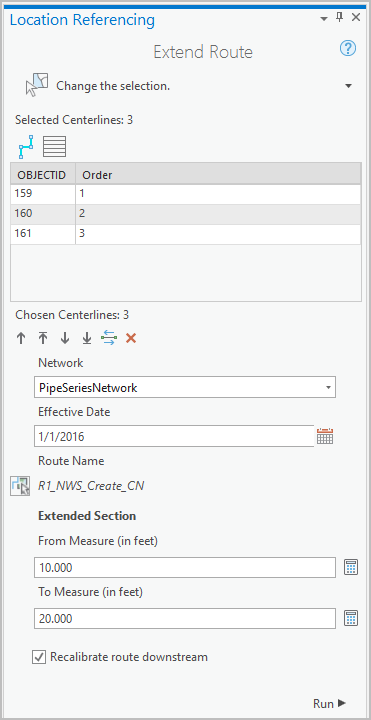Expand the Change the selection dropdown arrow
Image resolution: width=371 pixels, height=720 pixels.
click(349, 86)
